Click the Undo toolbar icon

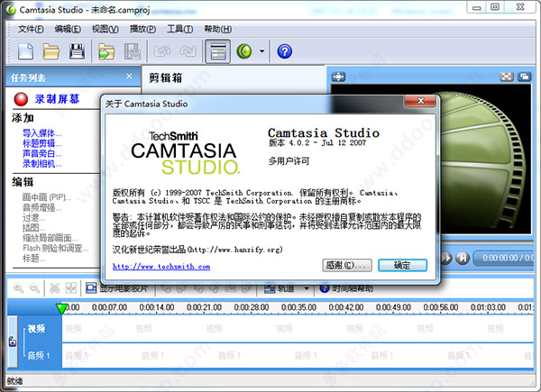[162, 51]
